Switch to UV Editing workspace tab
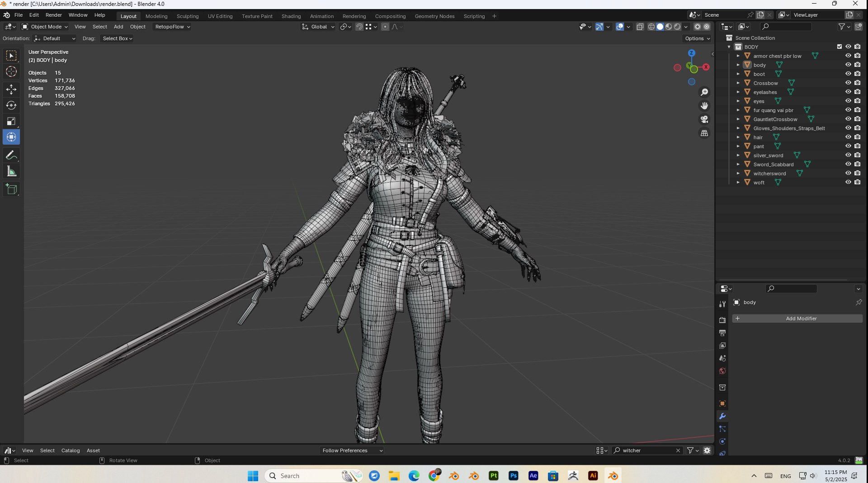 [220, 16]
